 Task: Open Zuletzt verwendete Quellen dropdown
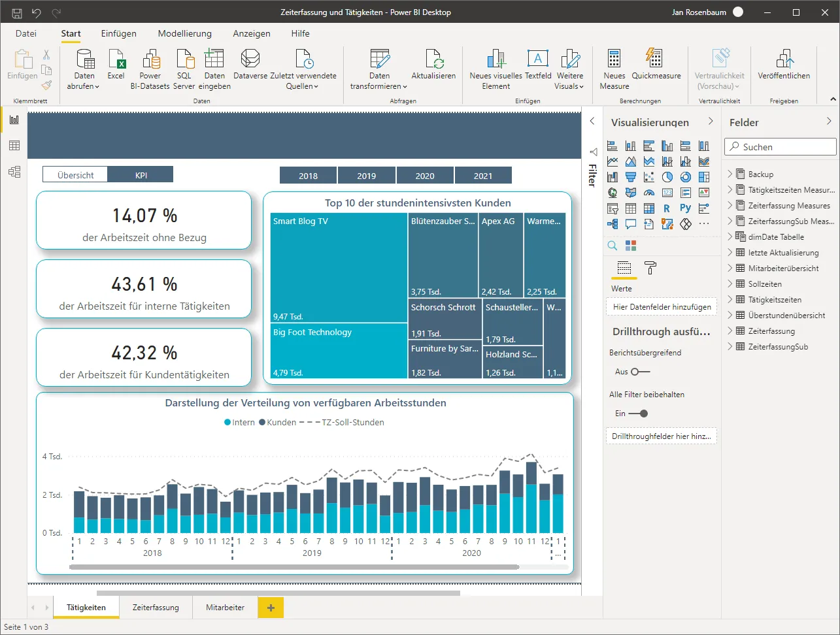click(x=303, y=69)
